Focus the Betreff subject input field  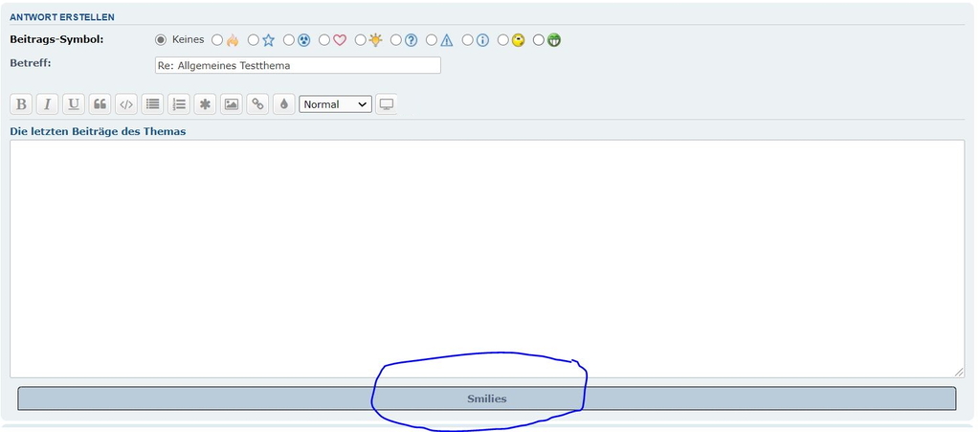(298, 65)
